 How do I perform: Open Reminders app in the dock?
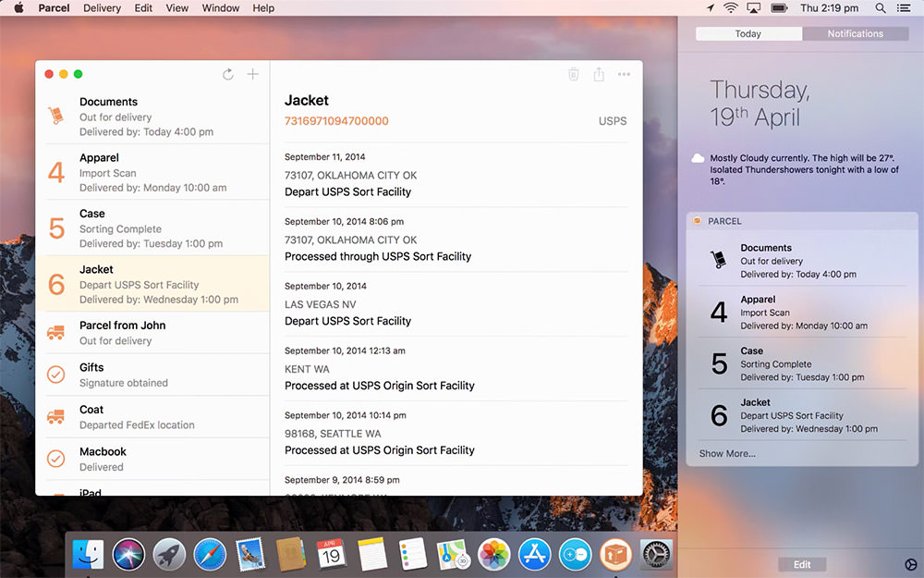coord(412,555)
